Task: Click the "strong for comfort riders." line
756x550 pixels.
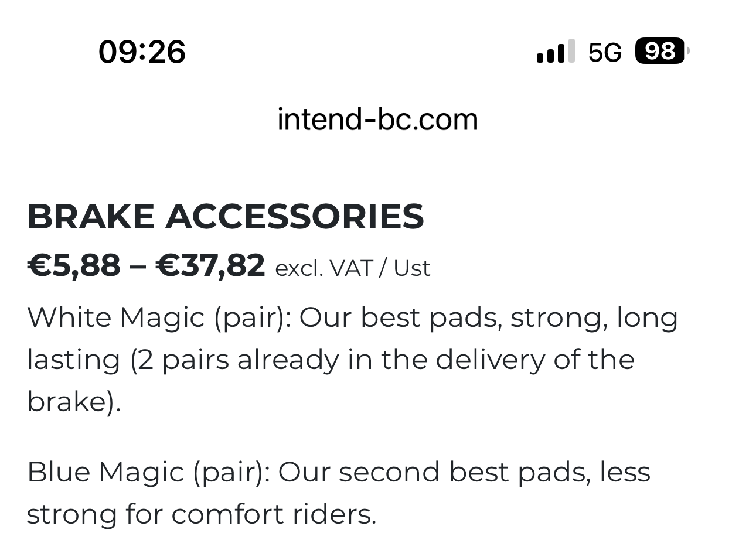Action: point(201,514)
